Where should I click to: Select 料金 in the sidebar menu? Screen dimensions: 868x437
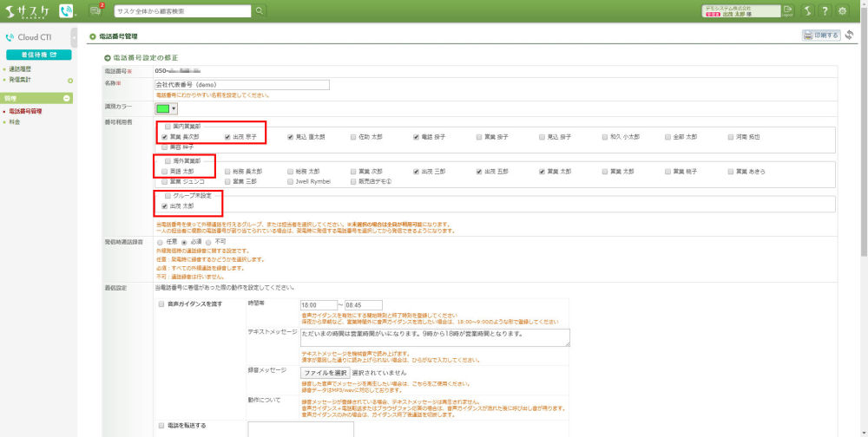point(15,122)
